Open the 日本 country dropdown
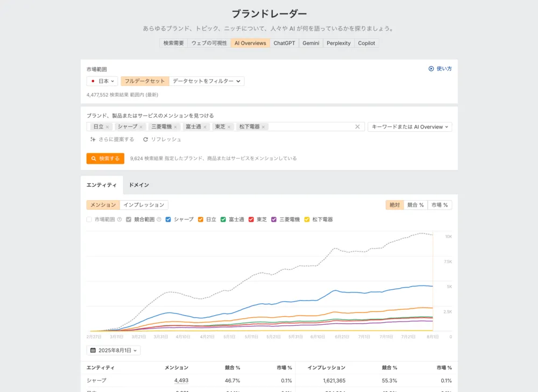This screenshot has height=392, width=538. 102,81
